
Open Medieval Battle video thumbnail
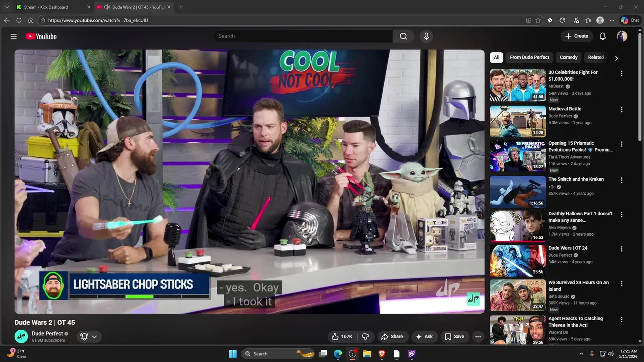click(518, 121)
